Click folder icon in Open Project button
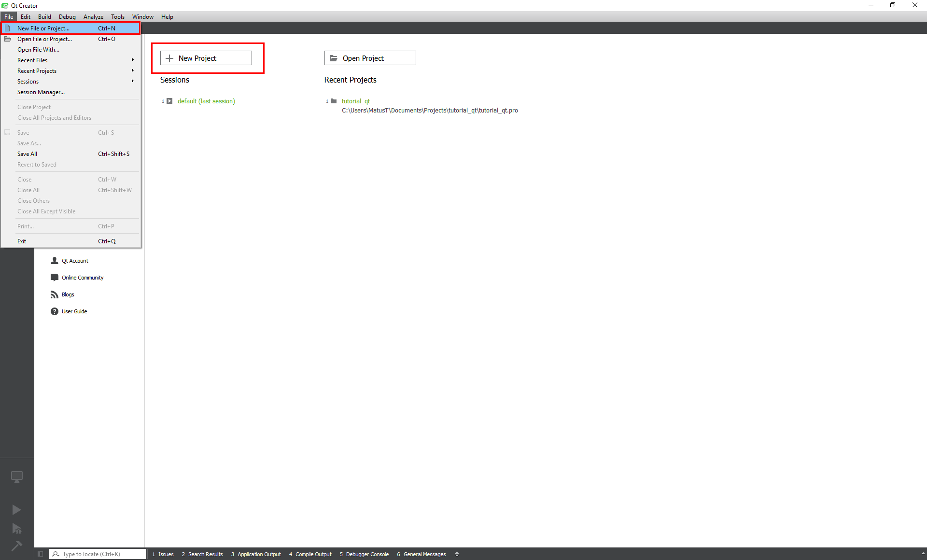The image size is (927, 560). (334, 58)
